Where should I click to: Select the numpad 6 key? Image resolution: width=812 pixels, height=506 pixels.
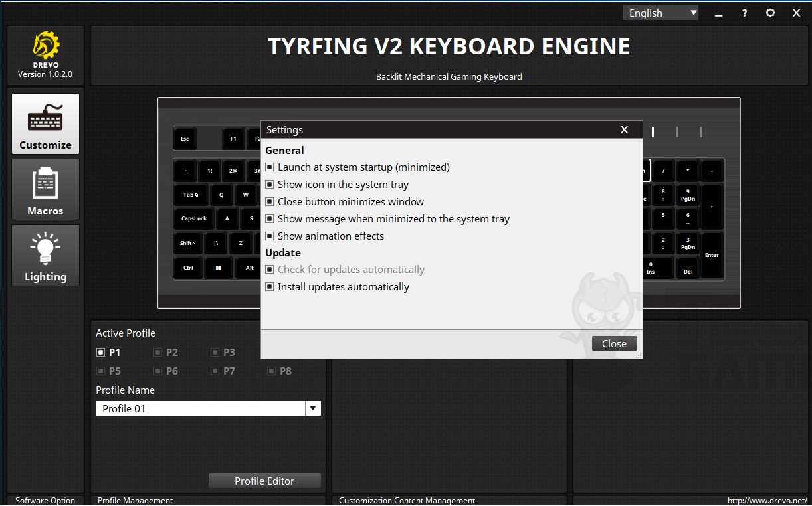coord(688,218)
